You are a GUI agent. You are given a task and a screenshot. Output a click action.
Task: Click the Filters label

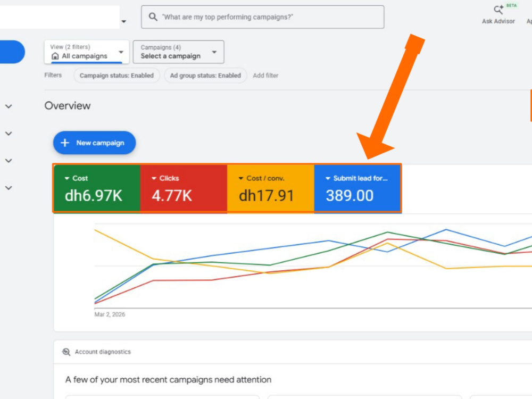point(53,75)
